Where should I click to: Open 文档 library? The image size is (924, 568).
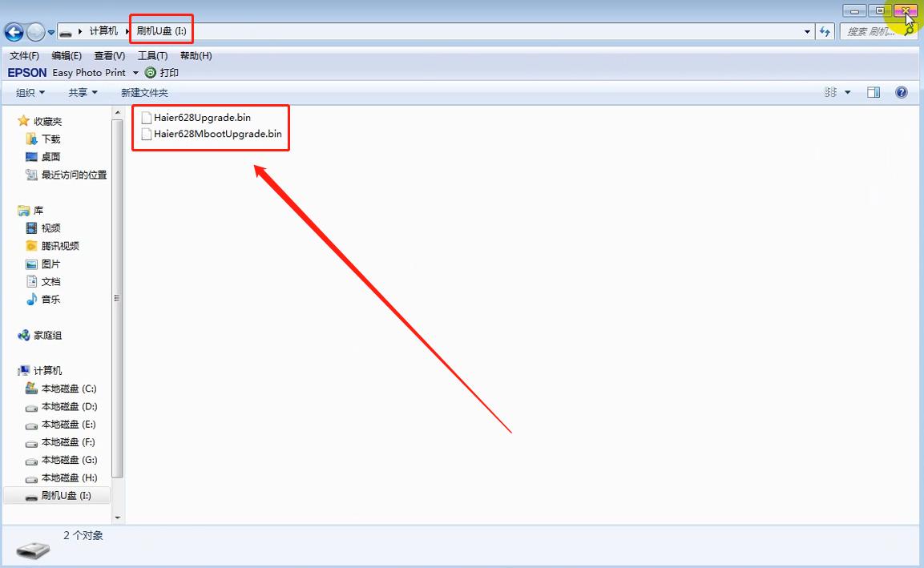pos(50,282)
